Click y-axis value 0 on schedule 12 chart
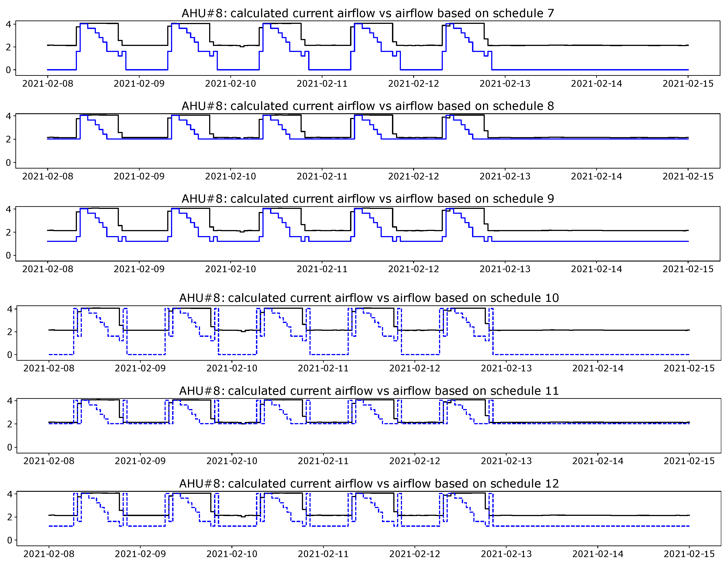 click(10, 540)
